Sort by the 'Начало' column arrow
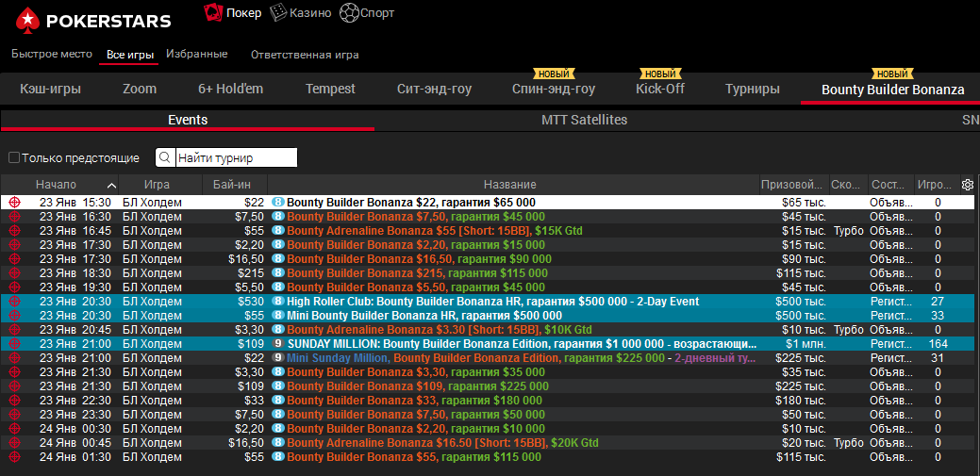 tap(111, 185)
